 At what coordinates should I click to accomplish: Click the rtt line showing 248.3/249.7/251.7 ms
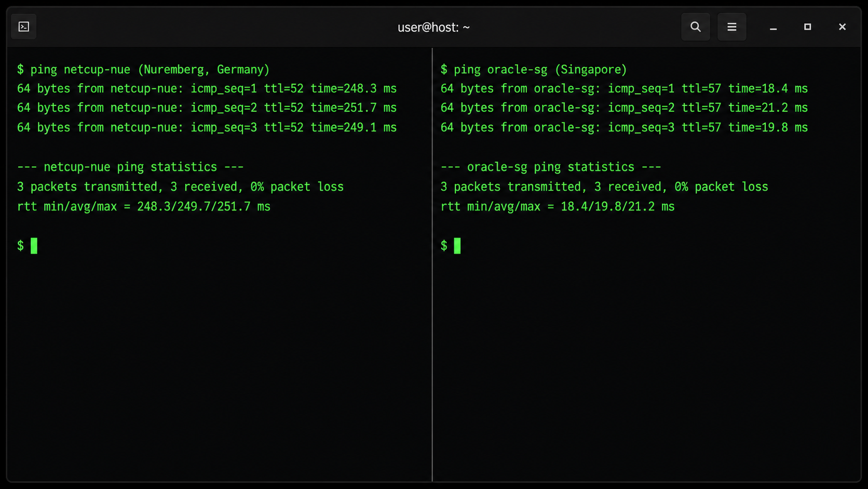tap(144, 207)
